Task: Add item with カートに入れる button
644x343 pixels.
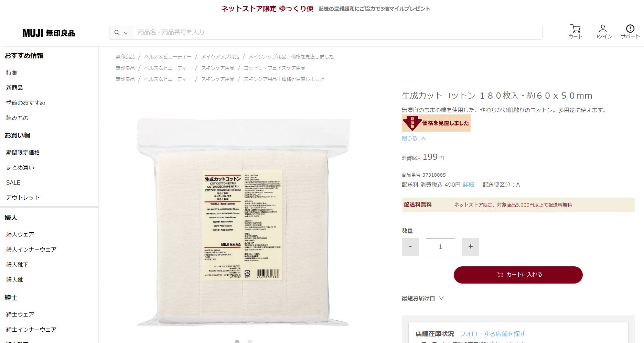Action: [518, 275]
